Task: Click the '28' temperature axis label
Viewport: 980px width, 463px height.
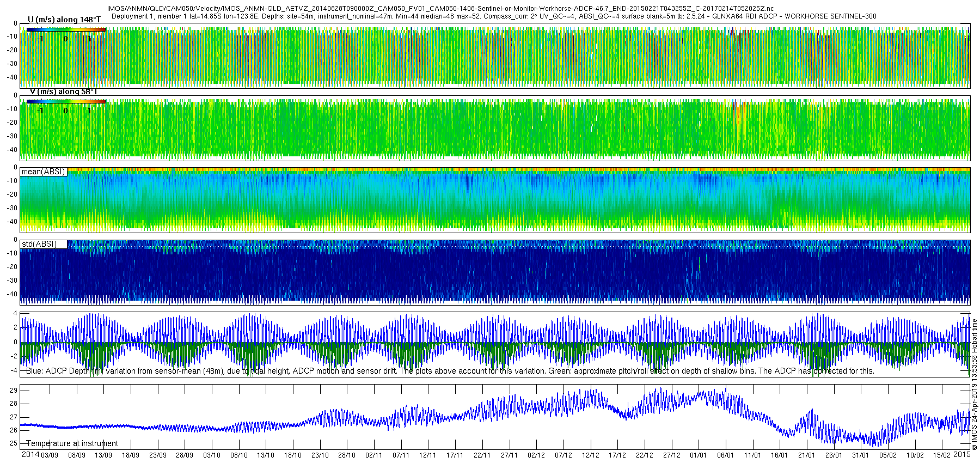Action: click(14, 404)
